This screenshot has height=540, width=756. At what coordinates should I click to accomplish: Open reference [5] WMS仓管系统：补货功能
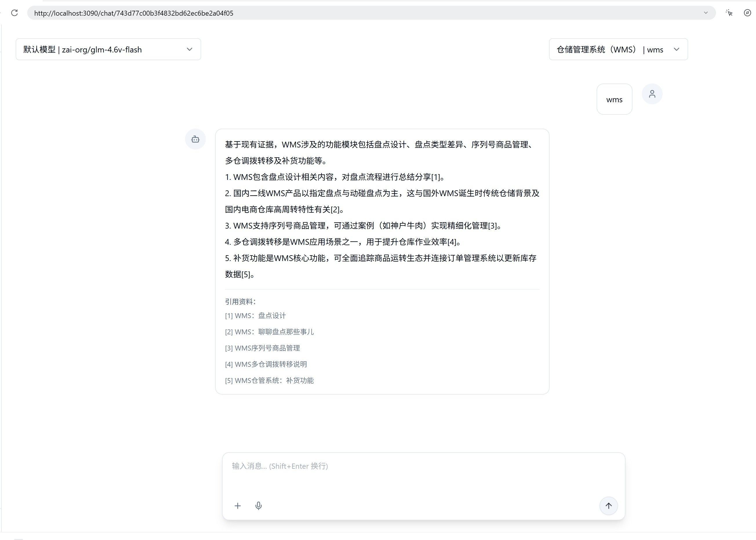click(269, 380)
